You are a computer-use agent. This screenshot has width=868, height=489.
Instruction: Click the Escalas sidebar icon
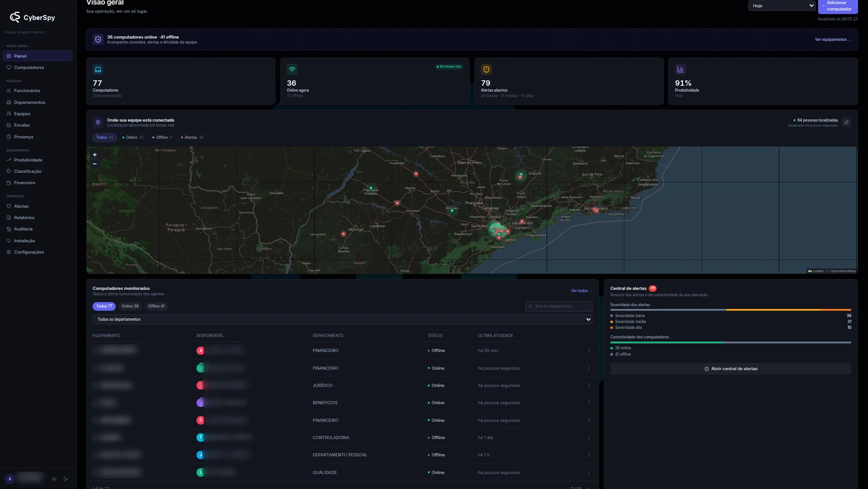pos(9,125)
